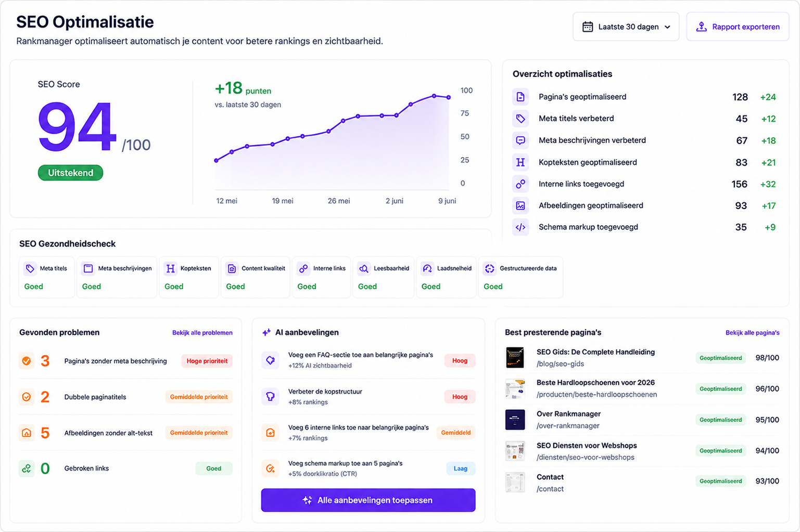
Task: Click the Laadsnelheid speedometer icon
Action: coord(427,269)
